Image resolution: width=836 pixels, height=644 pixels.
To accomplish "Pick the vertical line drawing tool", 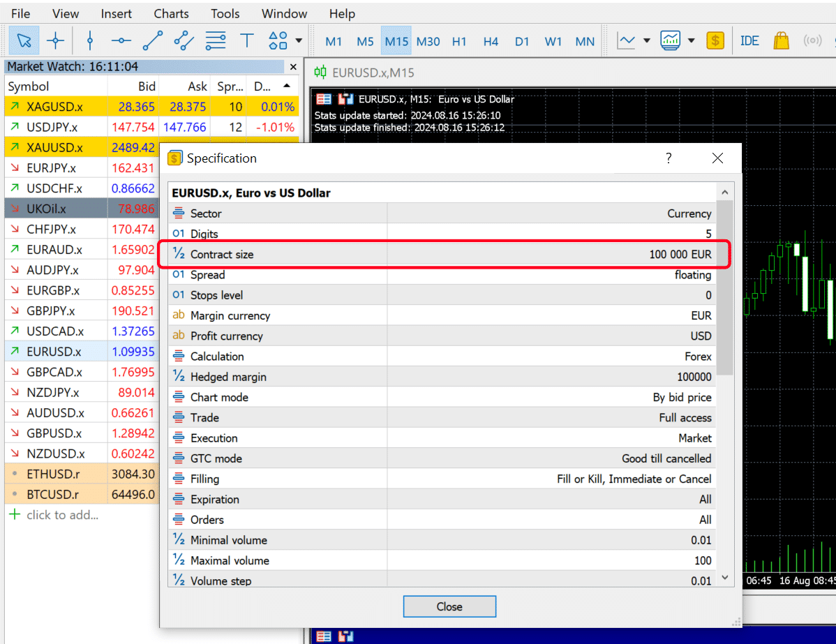I will click(89, 40).
